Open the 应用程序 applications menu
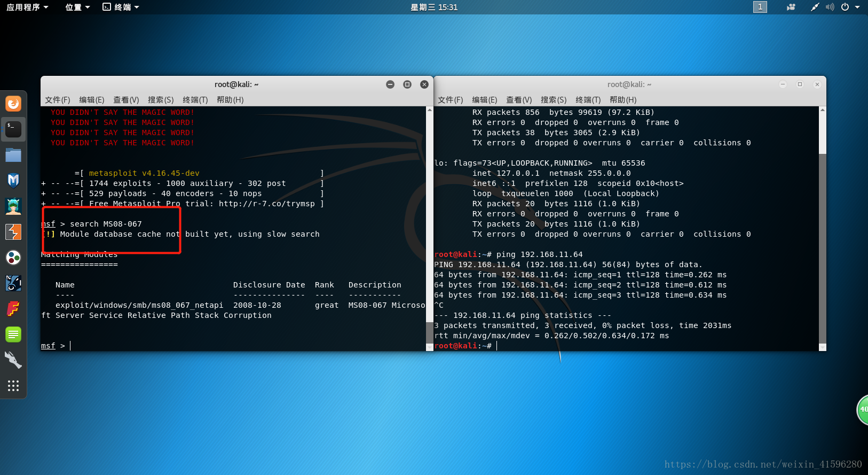 click(28, 7)
